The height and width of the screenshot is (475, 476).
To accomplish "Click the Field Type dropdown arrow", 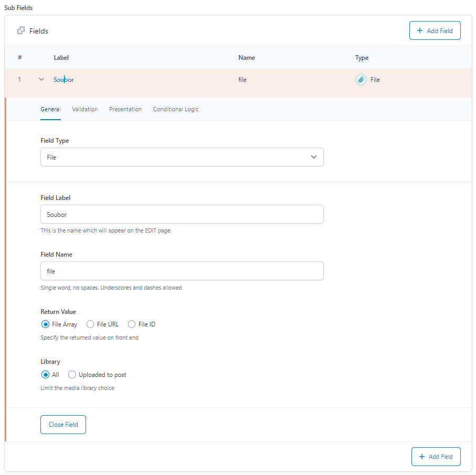I will pyautogui.click(x=314, y=157).
